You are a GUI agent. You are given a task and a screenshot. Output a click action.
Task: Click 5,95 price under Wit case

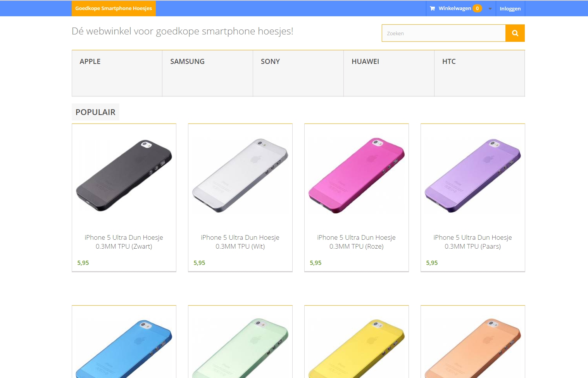tap(199, 263)
